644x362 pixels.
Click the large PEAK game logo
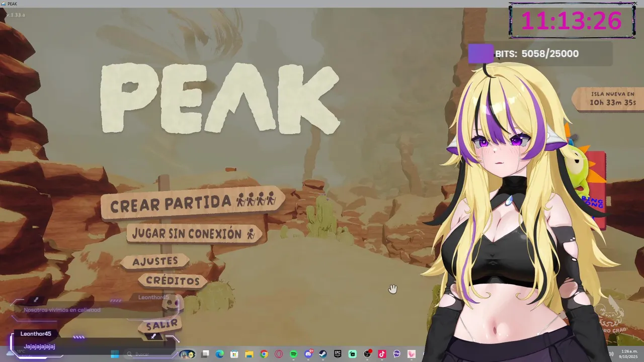(220, 99)
